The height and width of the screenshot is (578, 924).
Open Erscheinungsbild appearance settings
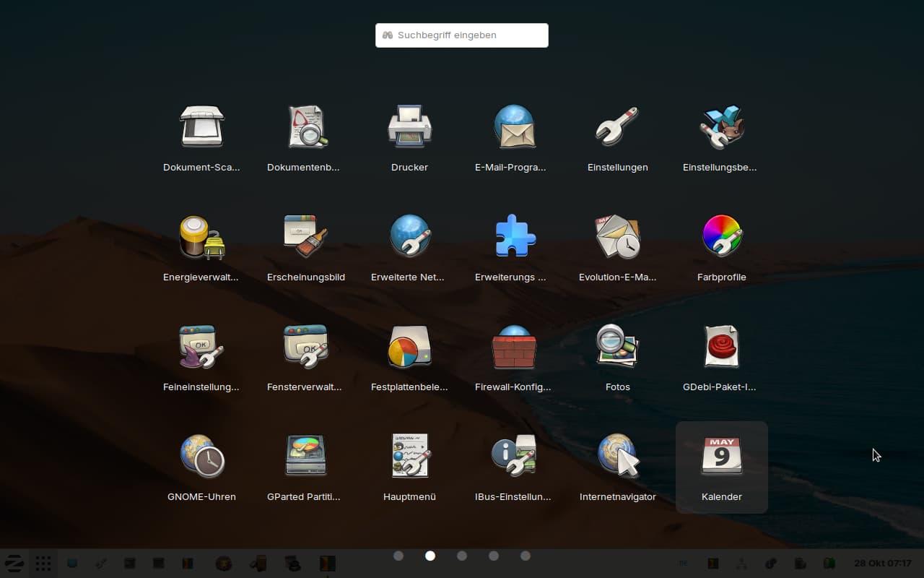point(305,237)
